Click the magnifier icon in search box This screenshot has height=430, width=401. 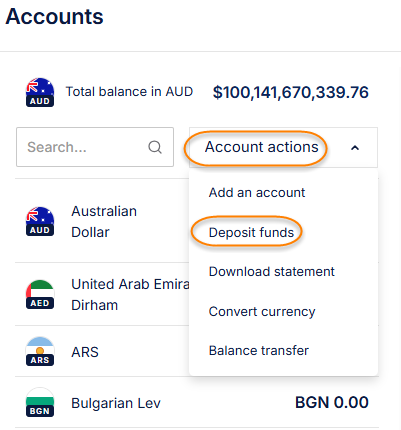coord(155,147)
